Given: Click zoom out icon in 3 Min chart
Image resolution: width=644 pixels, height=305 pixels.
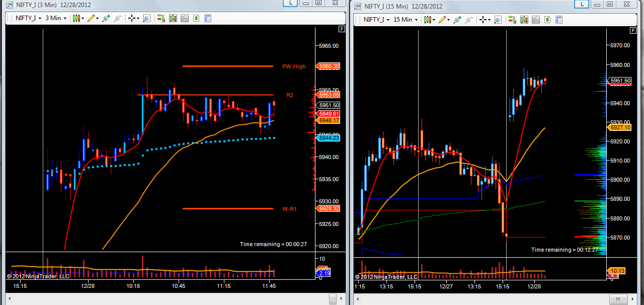Looking at the screenshot, I should [x=117, y=18].
